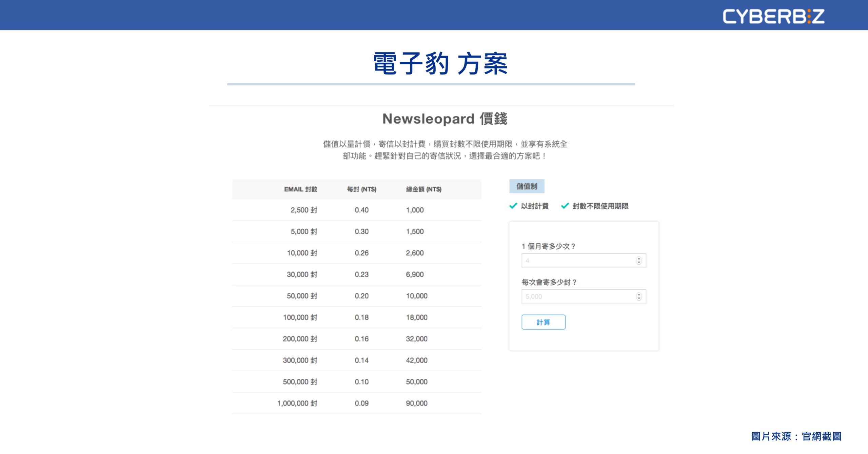868x454 pixels.
Task: Click the 每封 (NT$) column header
Action: 361,189
